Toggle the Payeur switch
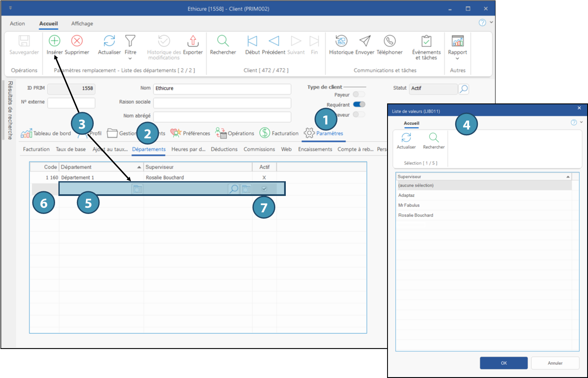This screenshot has width=588, height=378. (x=359, y=95)
